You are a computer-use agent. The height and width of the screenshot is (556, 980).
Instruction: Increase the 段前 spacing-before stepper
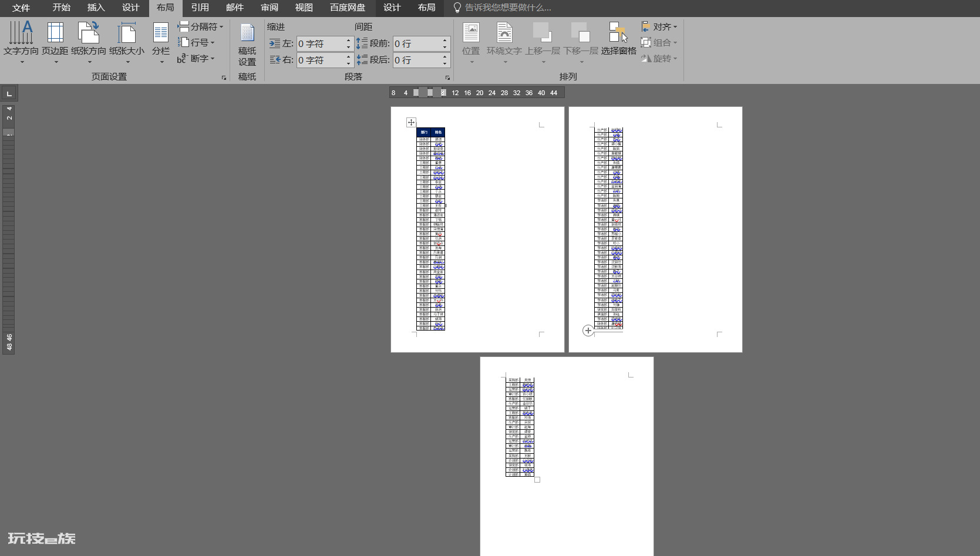(x=444, y=41)
